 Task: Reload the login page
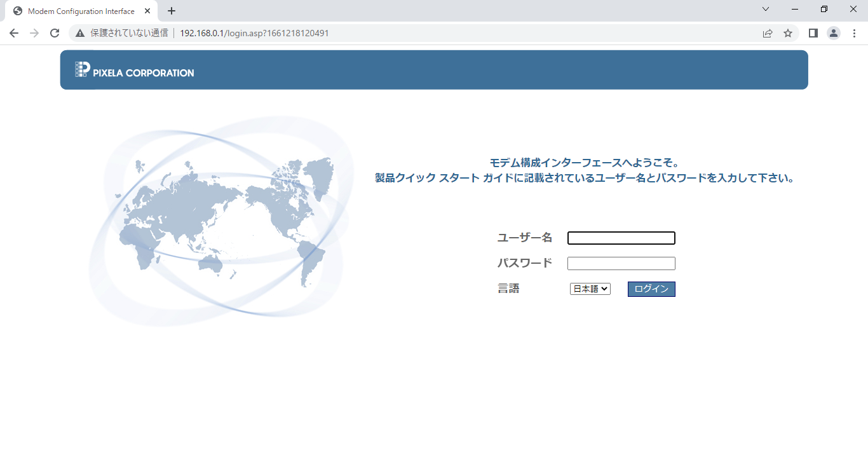[x=55, y=33]
